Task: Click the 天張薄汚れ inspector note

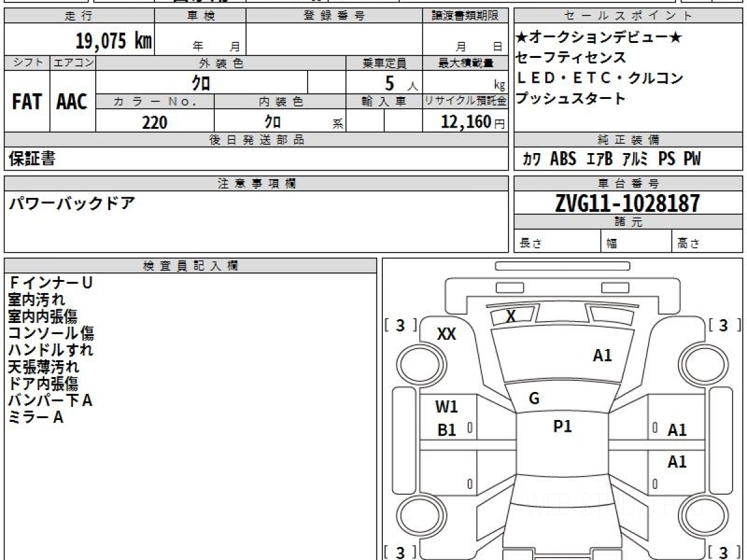Action: tap(44, 367)
